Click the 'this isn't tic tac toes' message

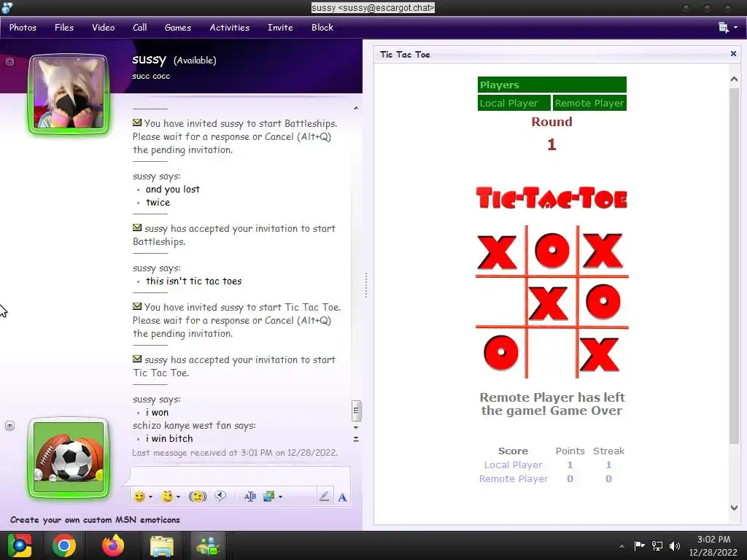pyautogui.click(x=193, y=281)
